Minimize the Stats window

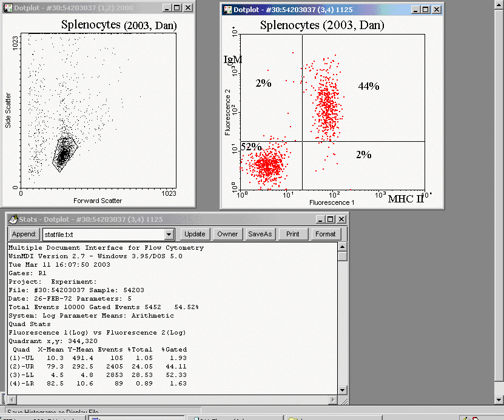[x=320, y=219]
